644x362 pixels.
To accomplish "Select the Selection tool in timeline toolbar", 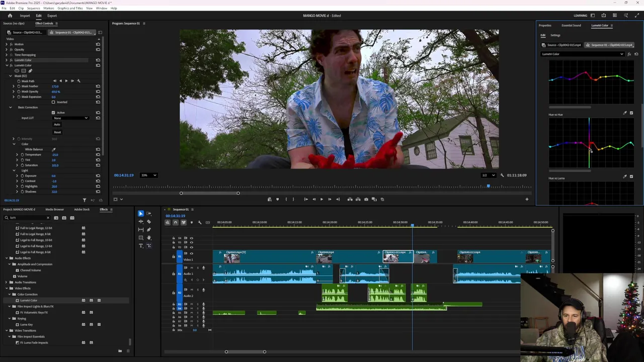I will click(x=141, y=214).
